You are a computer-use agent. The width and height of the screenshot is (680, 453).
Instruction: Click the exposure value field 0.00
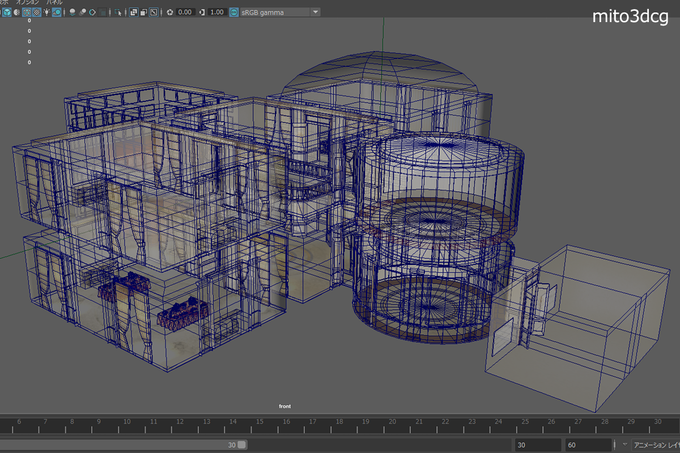185,12
